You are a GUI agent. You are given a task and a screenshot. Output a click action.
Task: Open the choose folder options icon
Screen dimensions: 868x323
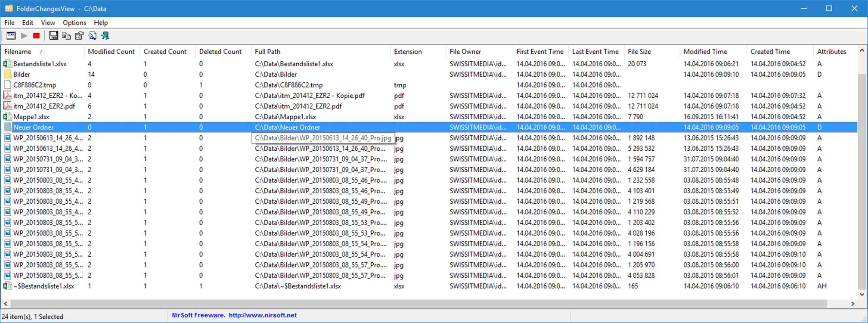click(x=11, y=36)
